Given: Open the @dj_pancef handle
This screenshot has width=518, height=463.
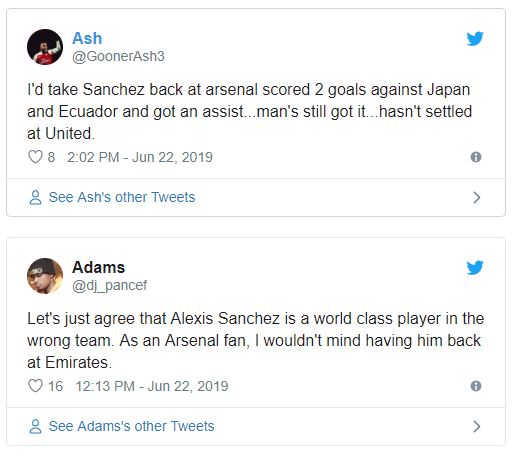Looking at the screenshot, I should 110,286.
